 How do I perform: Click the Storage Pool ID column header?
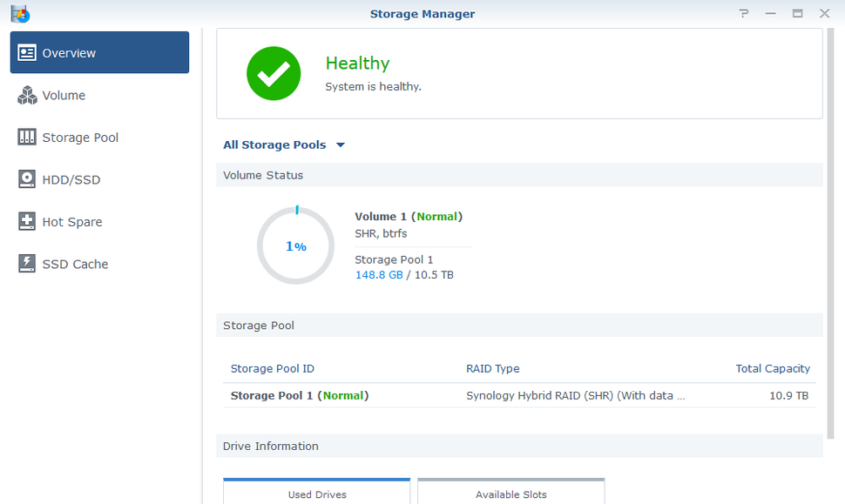click(x=273, y=368)
